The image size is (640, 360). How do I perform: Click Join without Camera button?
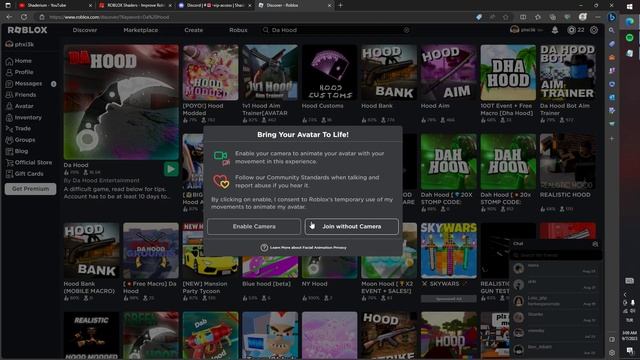[351, 227]
